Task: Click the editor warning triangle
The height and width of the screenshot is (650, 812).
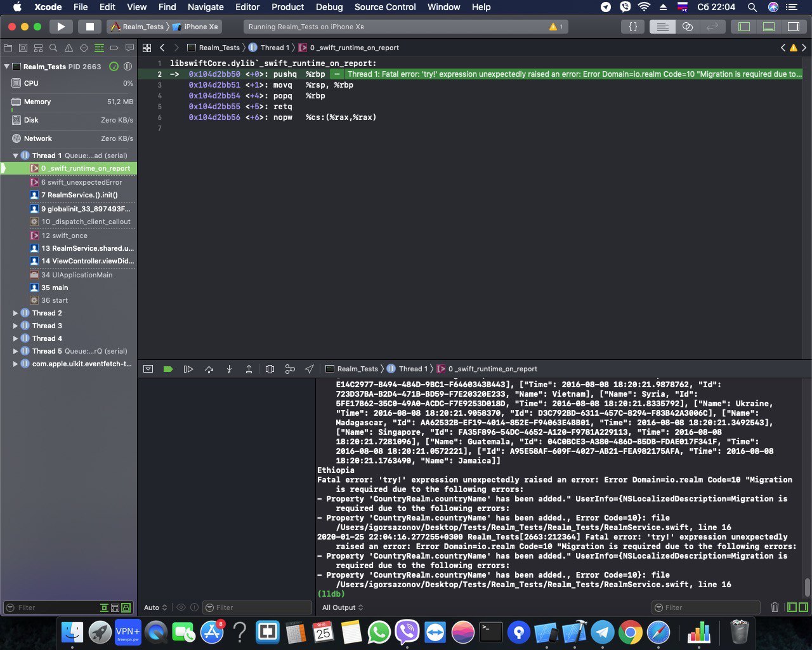Action: (x=794, y=48)
